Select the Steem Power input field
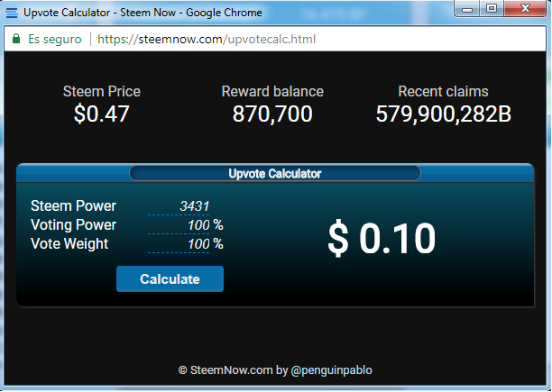 point(179,206)
